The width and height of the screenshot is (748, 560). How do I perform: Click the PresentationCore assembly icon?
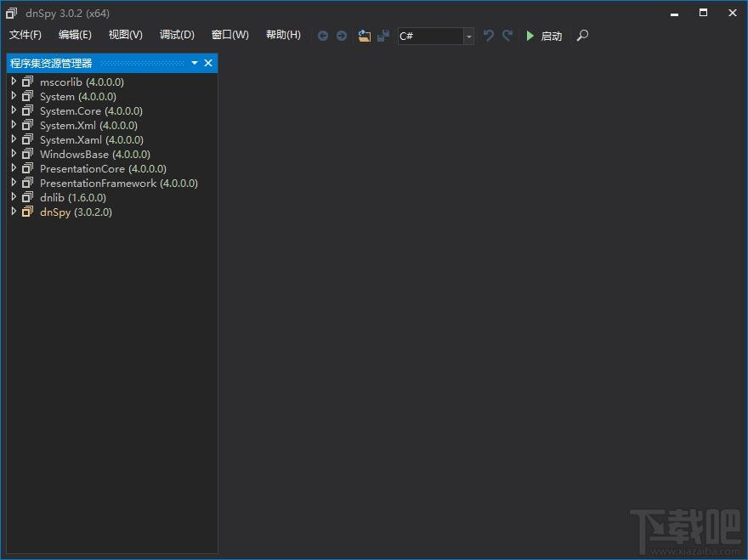point(28,168)
